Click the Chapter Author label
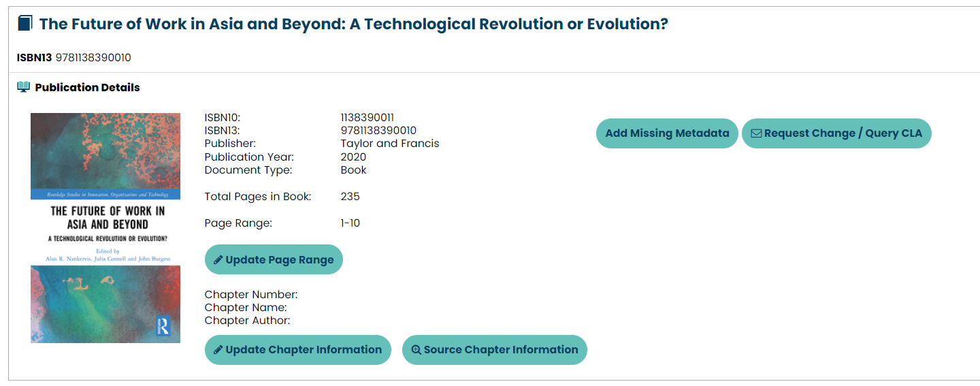 pos(247,321)
